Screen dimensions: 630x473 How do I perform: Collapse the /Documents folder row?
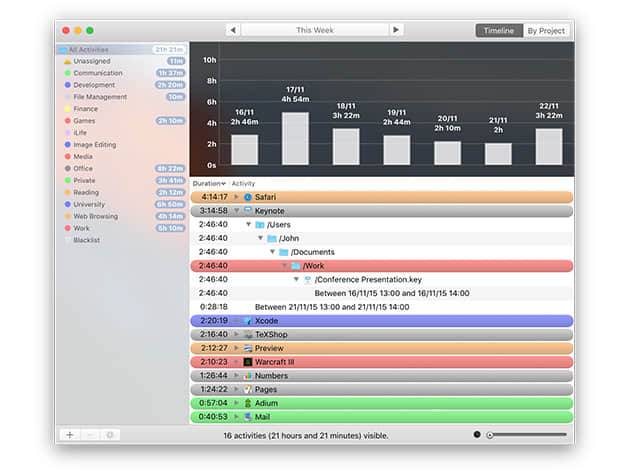point(272,252)
